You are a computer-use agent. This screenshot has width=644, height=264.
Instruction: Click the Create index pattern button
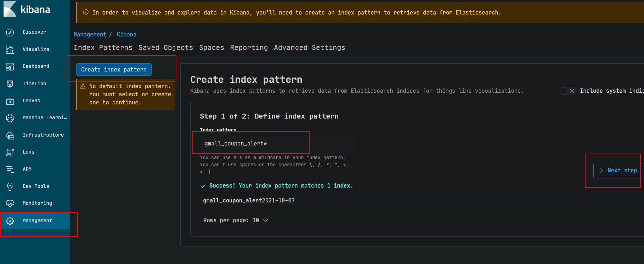point(114,70)
